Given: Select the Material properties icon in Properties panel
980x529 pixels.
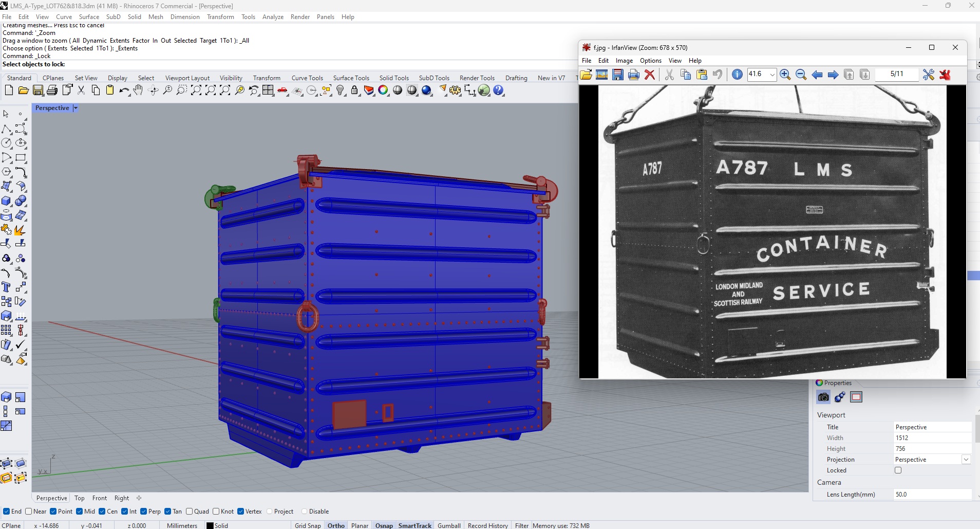Looking at the screenshot, I should click(839, 397).
